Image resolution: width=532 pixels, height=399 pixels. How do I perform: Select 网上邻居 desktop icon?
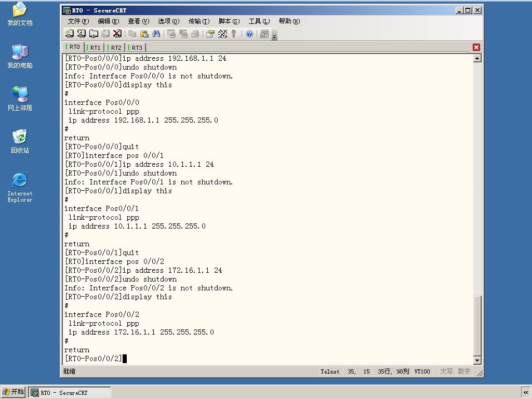[20, 99]
